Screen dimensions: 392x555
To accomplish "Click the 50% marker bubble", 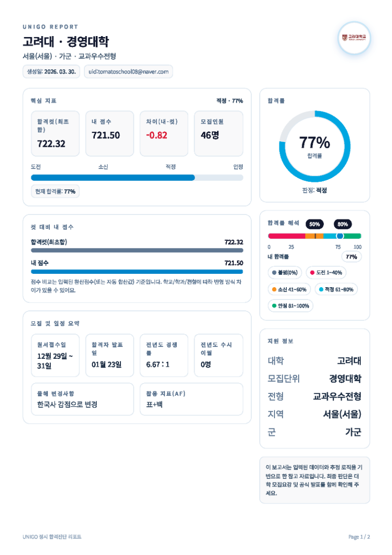I will point(314,224).
